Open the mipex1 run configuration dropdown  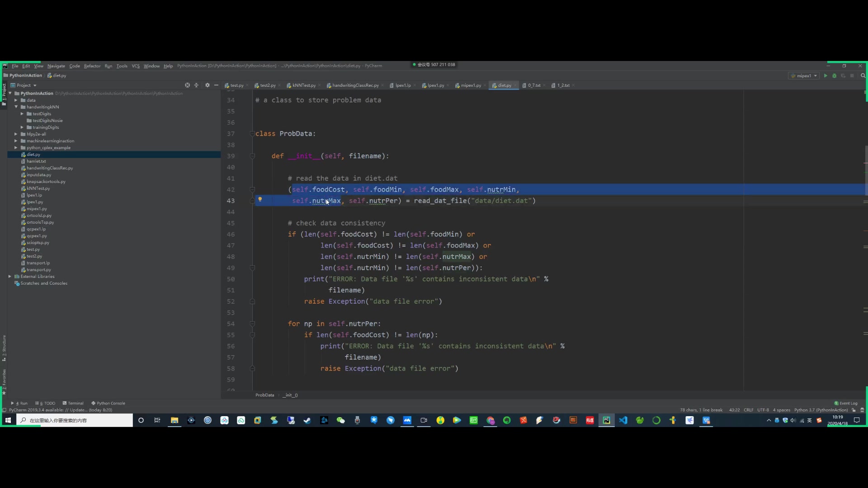click(x=804, y=76)
